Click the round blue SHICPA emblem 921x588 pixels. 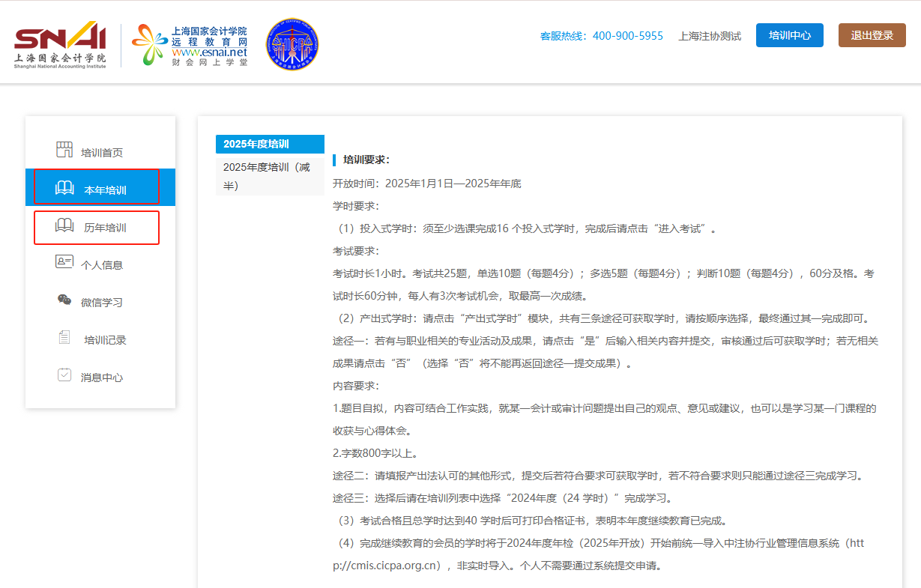coord(292,45)
